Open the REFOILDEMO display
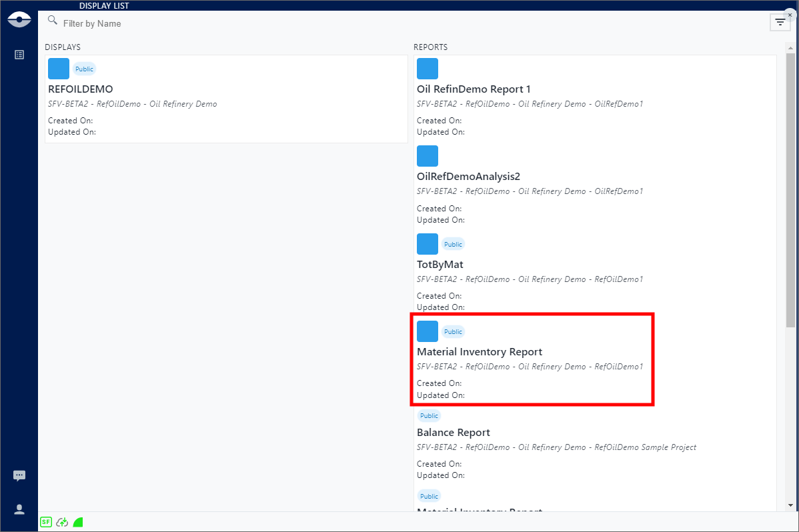This screenshot has width=799, height=532. click(81, 89)
